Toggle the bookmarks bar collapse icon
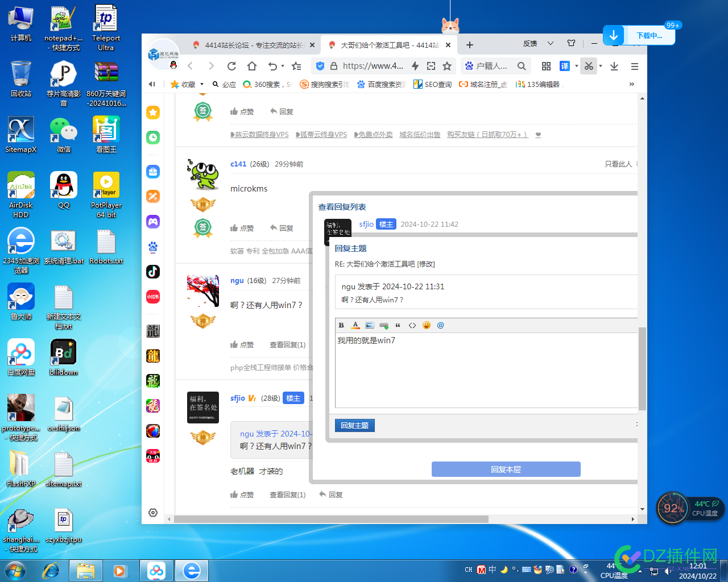This screenshot has width=728, height=582. pos(151,84)
